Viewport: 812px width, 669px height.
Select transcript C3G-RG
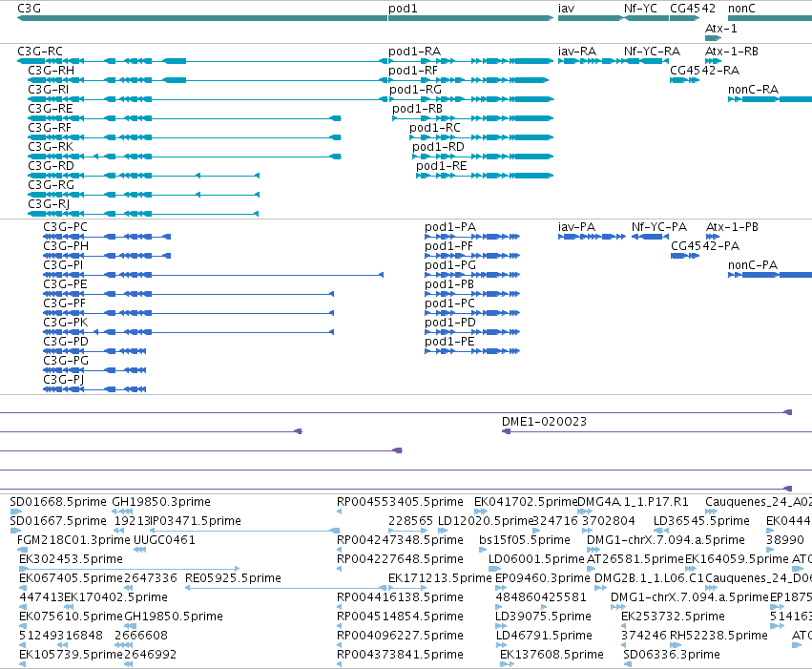(x=143, y=195)
